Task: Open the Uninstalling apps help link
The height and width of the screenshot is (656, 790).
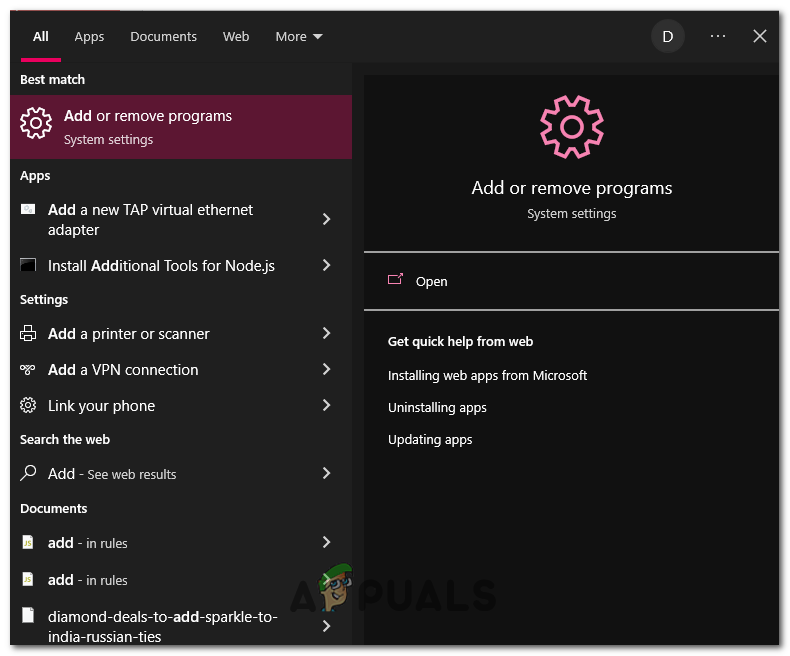Action: pyautogui.click(x=437, y=408)
